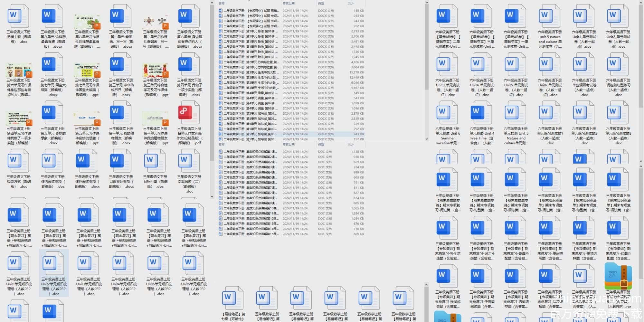Sort lower file list by 修改日期 column
Screen dimensions: 644x322
[x=289, y=144]
